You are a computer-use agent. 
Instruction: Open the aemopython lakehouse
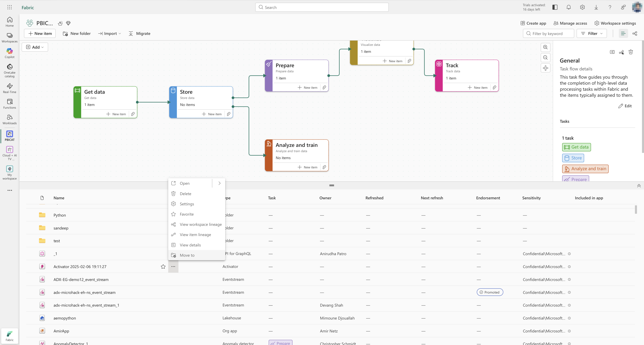tap(65, 318)
